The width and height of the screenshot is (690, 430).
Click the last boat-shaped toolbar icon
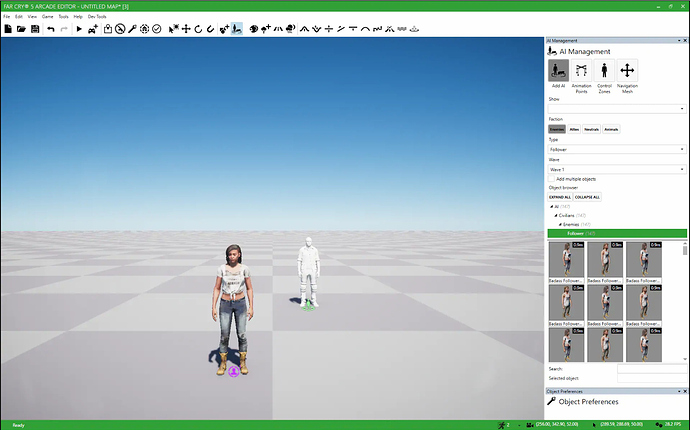pos(414,29)
